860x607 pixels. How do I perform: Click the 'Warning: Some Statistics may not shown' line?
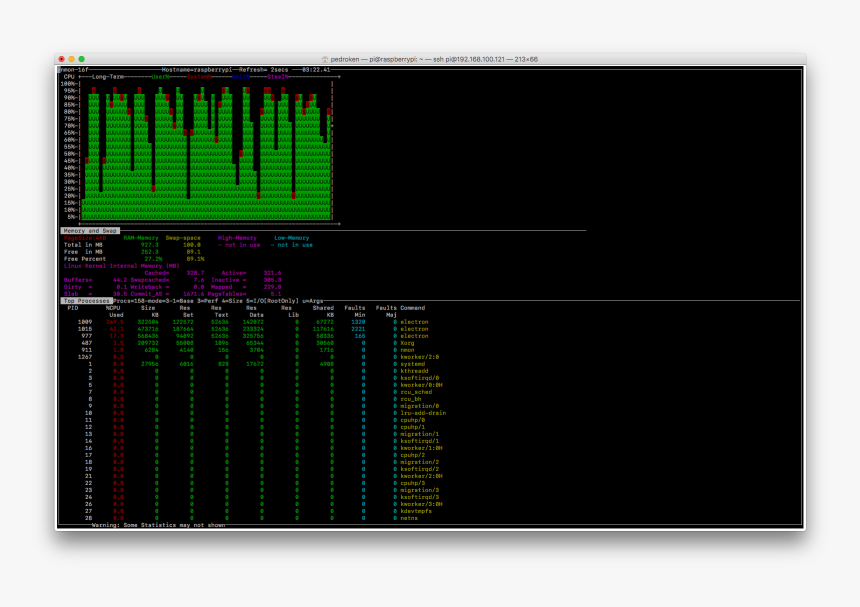click(x=158, y=525)
